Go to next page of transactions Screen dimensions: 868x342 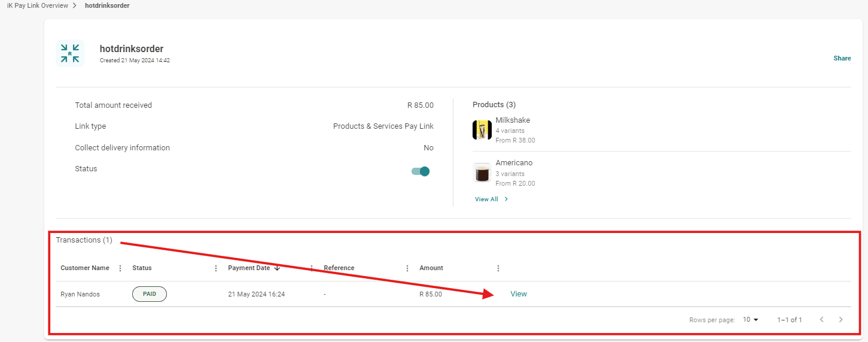click(840, 320)
